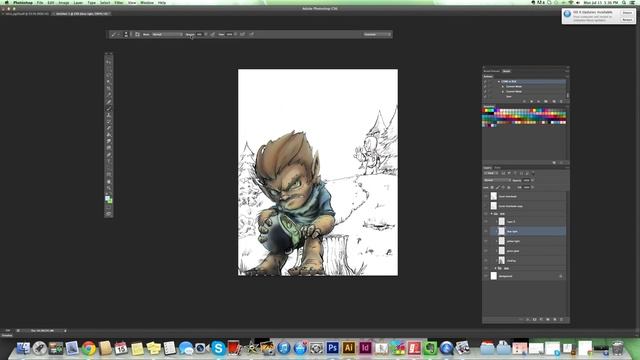
Task: Create a new layer in Layers panel
Action: (554, 319)
